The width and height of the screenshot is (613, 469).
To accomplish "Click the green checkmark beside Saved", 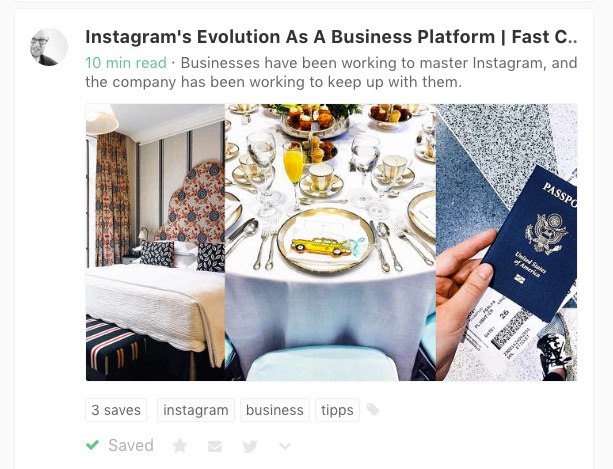I will 93,445.
